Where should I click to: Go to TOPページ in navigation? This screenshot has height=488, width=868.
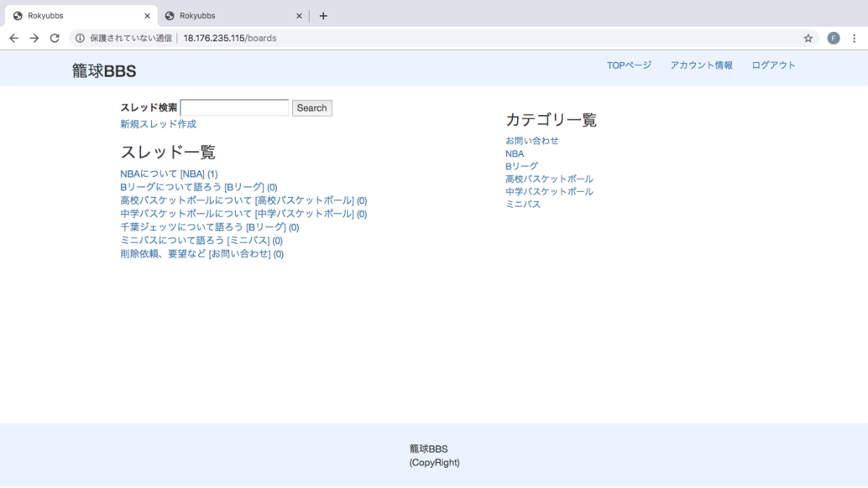point(629,65)
